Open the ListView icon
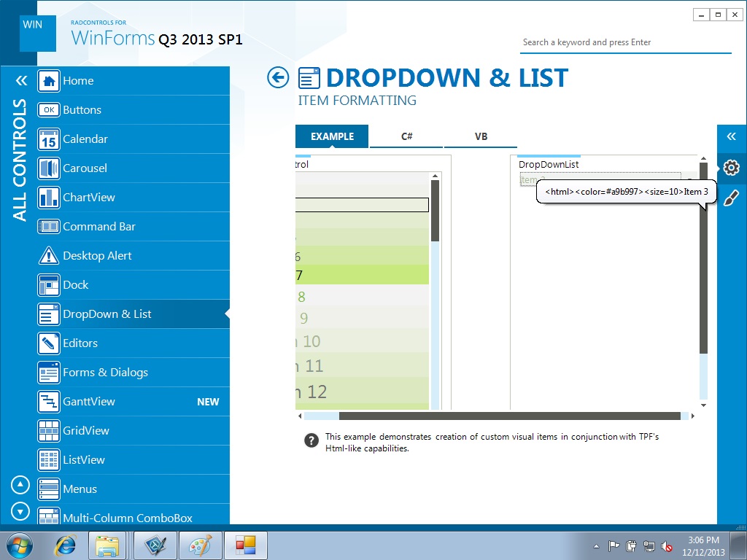The width and height of the screenshot is (747, 560). point(49,459)
